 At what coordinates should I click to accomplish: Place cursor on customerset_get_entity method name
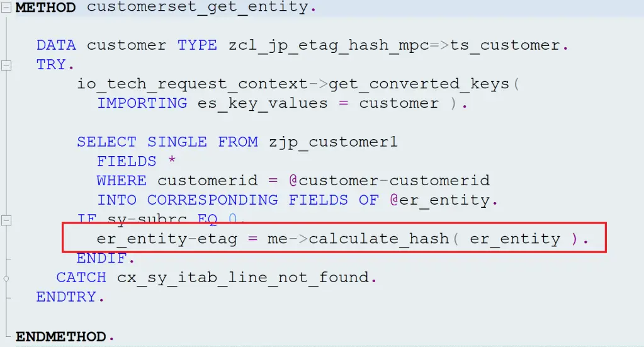(x=197, y=8)
